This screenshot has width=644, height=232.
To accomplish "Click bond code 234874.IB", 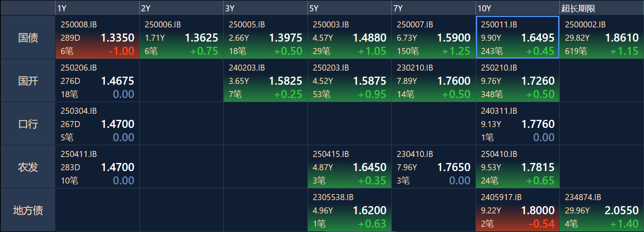I will click(x=583, y=197).
